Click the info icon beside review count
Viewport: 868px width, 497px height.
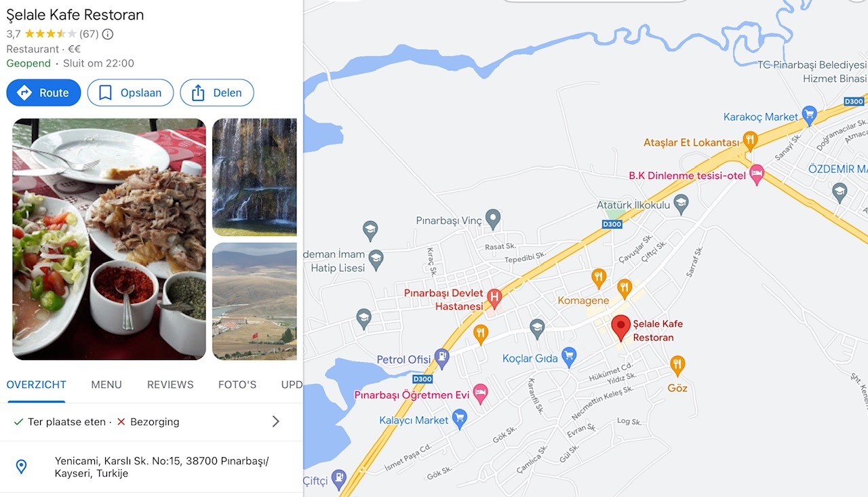[x=108, y=34]
